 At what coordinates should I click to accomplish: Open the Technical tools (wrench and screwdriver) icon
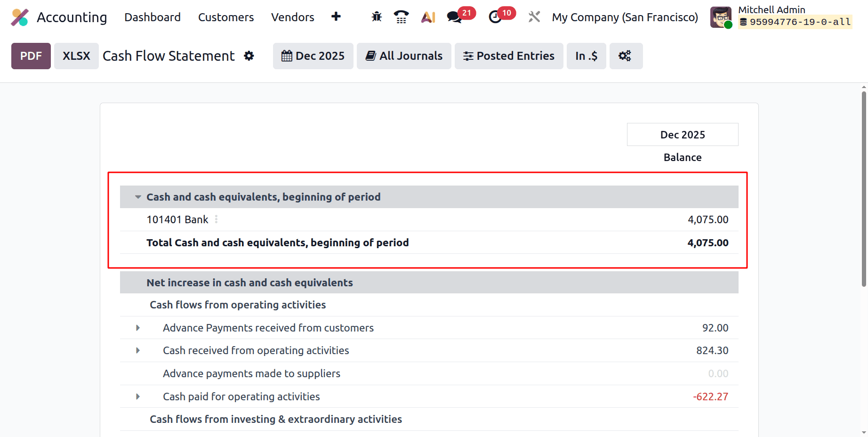coord(534,16)
